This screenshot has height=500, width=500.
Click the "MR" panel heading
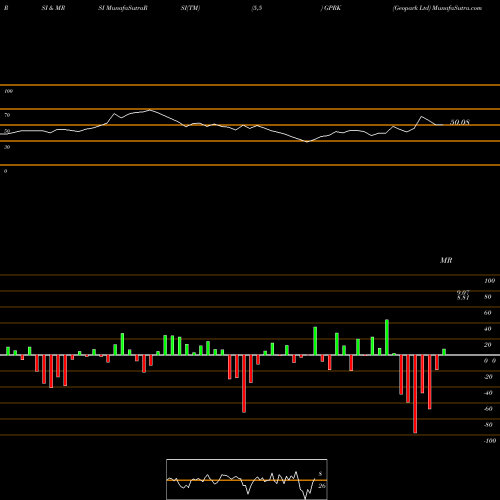pyautogui.click(x=446, y=260)
